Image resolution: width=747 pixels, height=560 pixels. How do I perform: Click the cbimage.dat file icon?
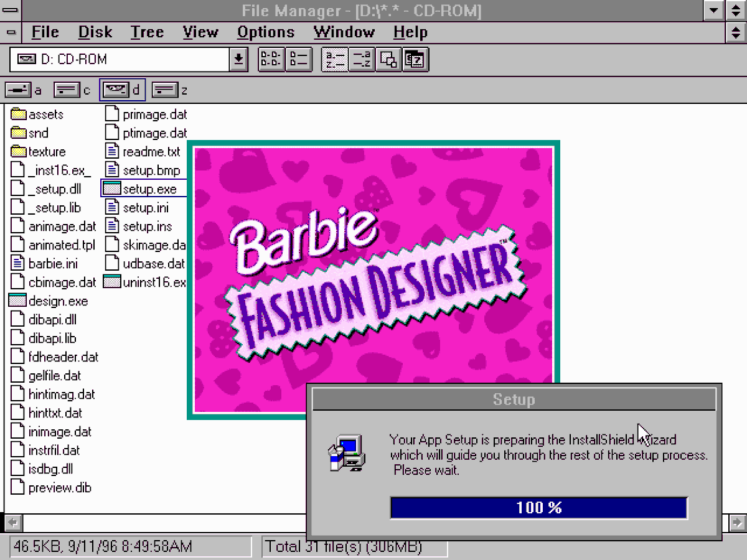click(19, 282)
